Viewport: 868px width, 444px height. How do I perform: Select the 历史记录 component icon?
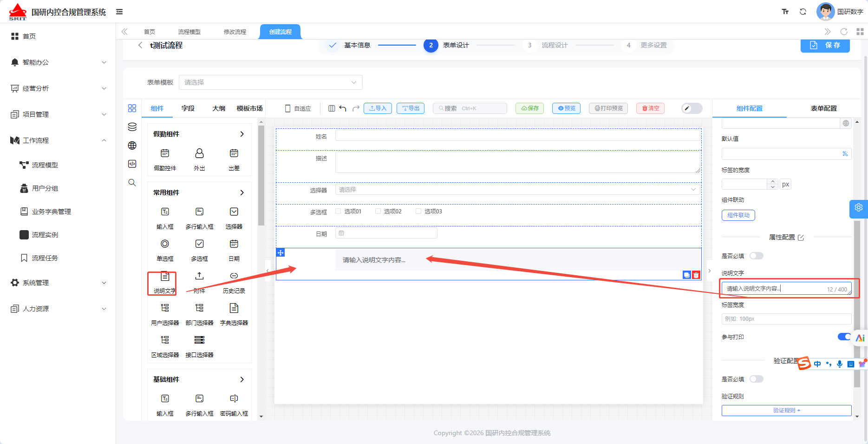coord(234,276)
